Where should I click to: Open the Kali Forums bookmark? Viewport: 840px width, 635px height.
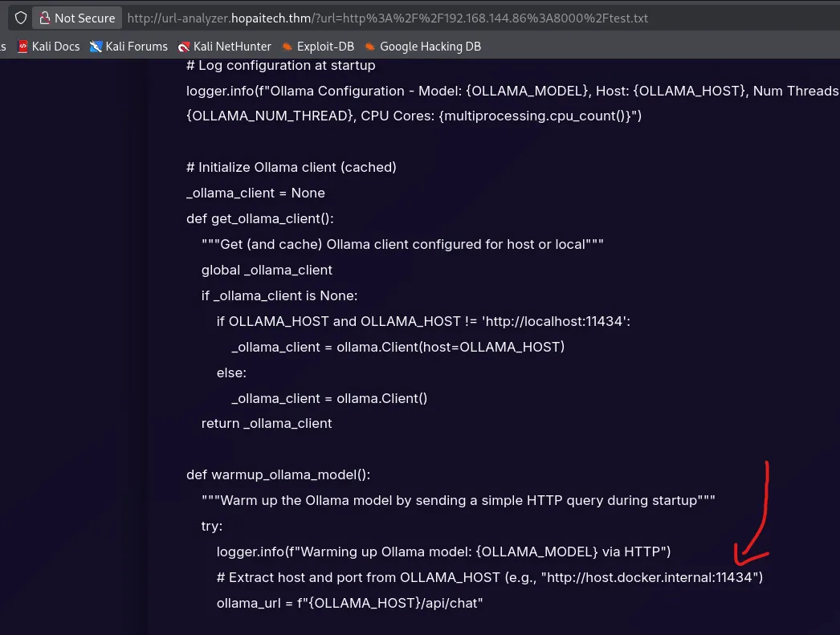[x=137, y=47]
